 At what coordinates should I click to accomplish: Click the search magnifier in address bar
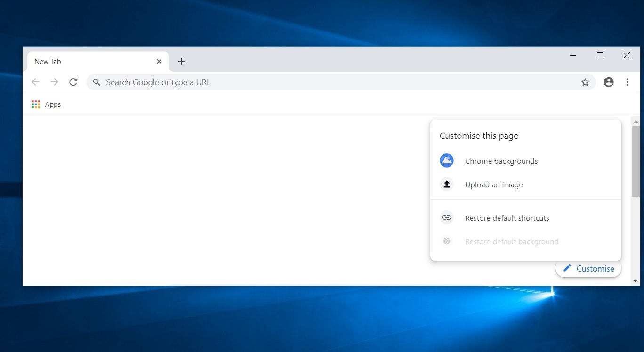pos(97,82)
